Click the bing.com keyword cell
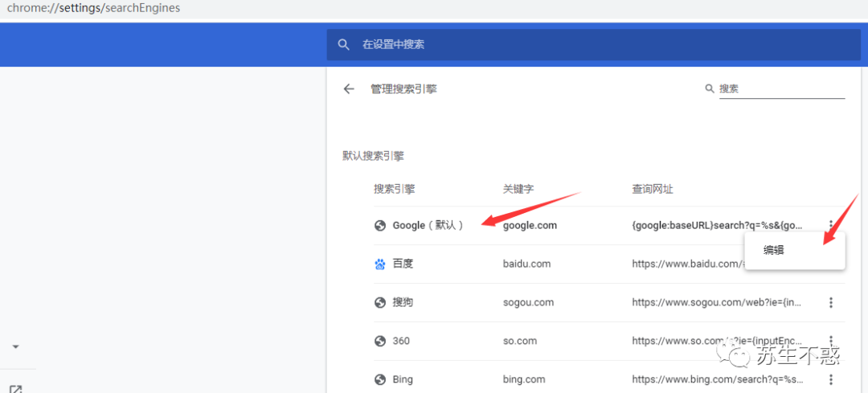This screenshot has width=868, height=393. pos(524,379)
